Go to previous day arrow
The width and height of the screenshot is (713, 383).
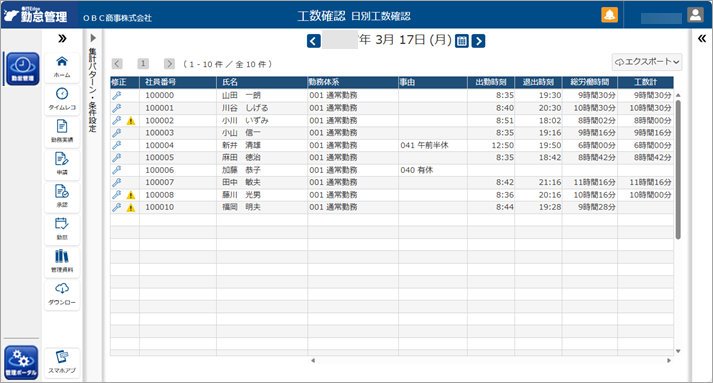[314, 41]
